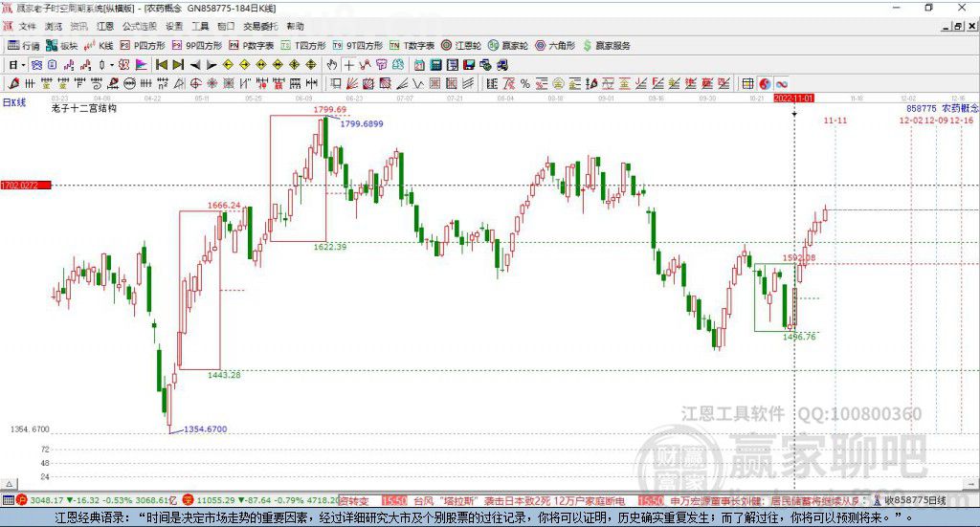The image size is (980, 527).
Task: Jump to last bar with green skip-end icon
Action: click(178, 65)
